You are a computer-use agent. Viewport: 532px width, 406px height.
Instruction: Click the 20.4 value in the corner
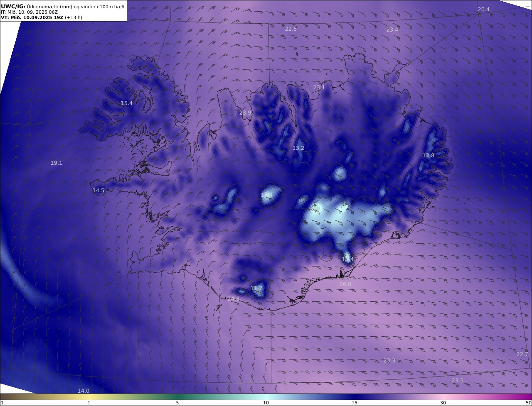[x=484, y=10]
